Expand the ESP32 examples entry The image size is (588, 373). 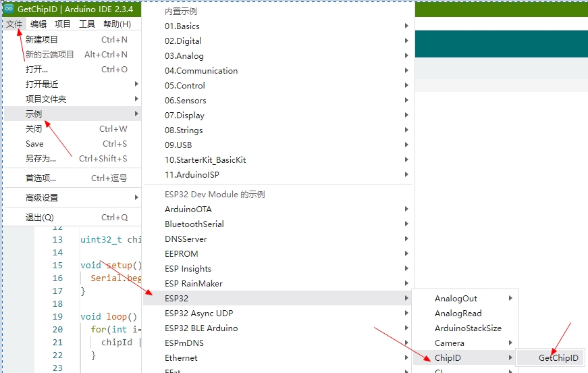(x=278, y=298)
